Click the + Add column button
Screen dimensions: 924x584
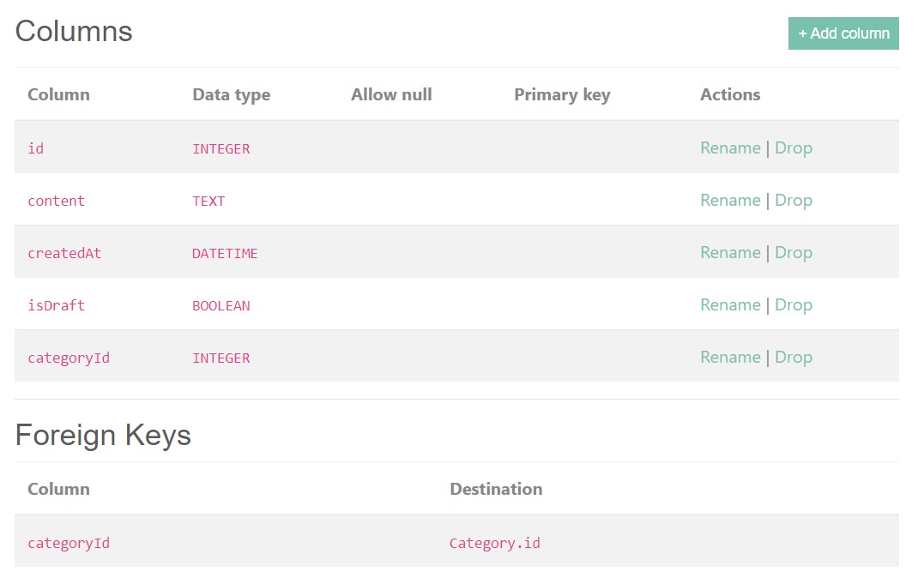tap(843, 33)
